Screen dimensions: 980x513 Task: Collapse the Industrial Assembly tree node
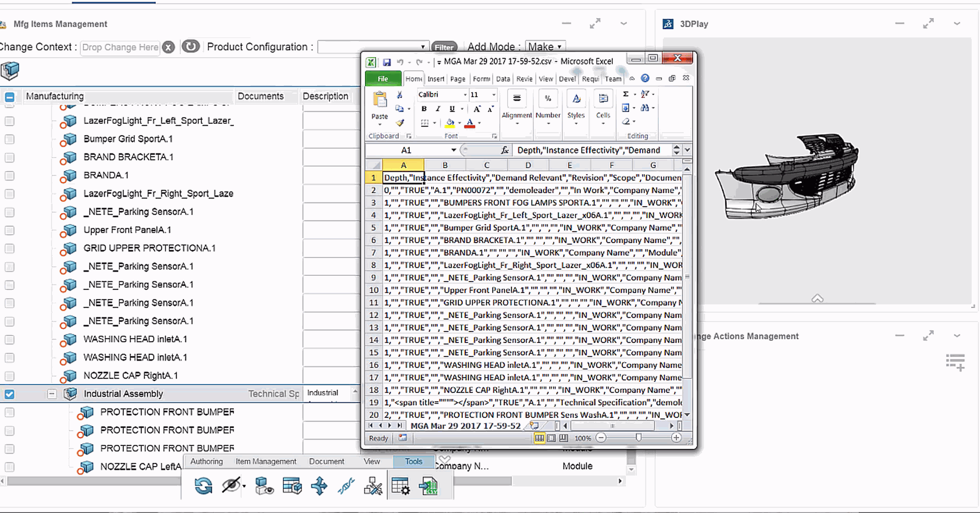point(52,394)
